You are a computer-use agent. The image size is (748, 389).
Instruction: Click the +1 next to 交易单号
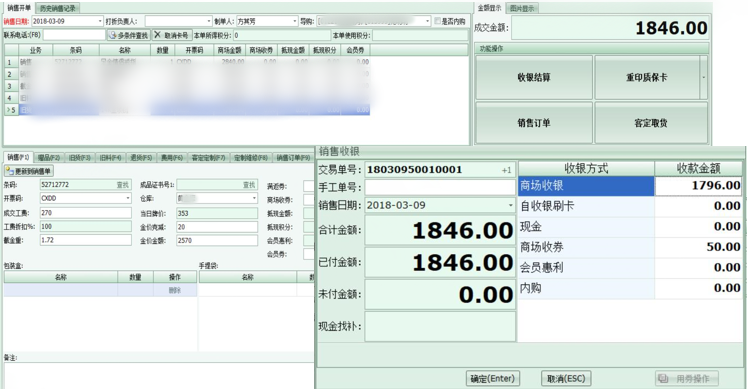coord(507,170)
